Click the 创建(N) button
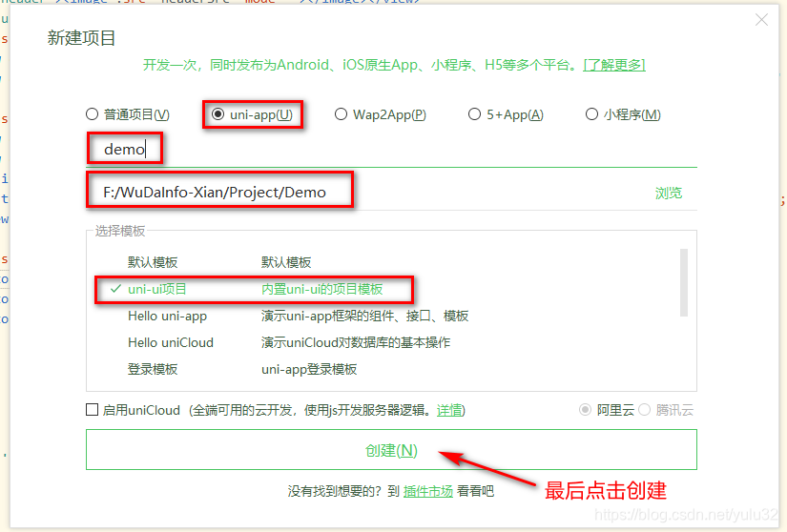The width and height of the screenshot is (787, 532). coord(391,450)
